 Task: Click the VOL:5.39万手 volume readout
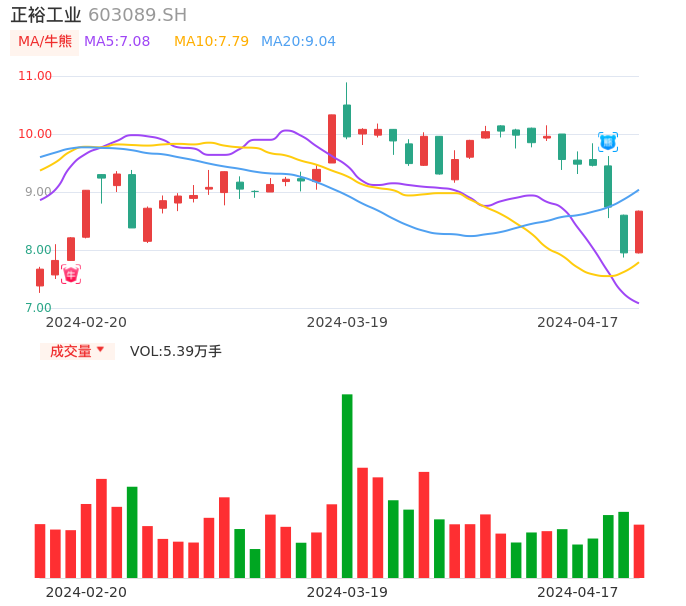point(176,351)
